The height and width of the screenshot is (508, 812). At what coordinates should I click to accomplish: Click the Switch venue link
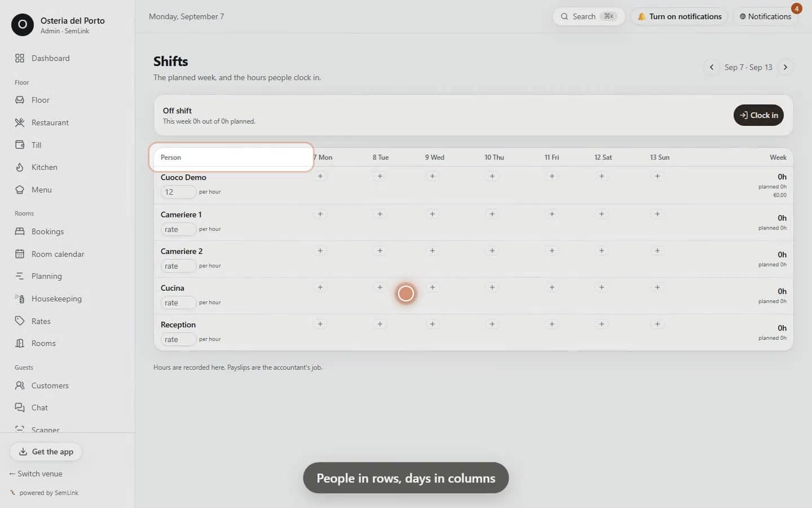tap(36, 474)
